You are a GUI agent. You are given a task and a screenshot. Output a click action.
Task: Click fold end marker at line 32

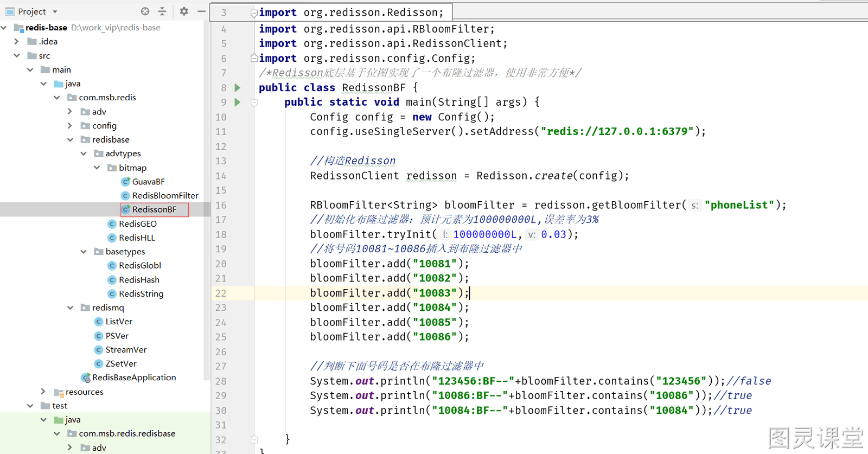point(254,439)
